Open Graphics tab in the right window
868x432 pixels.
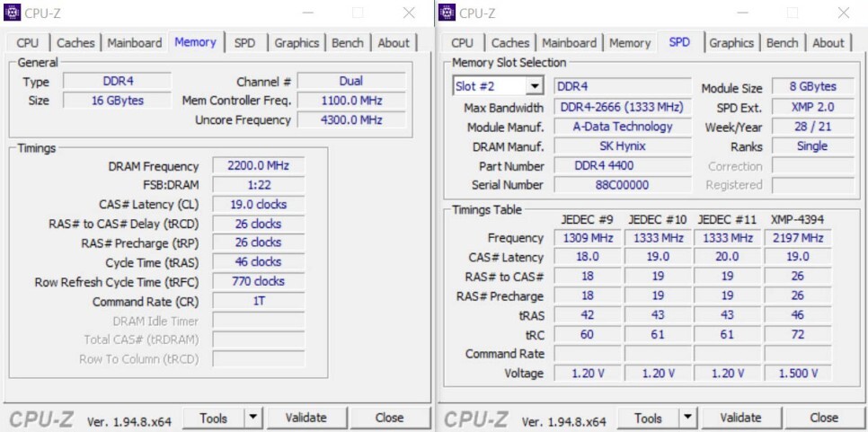(x=731, y=42)
